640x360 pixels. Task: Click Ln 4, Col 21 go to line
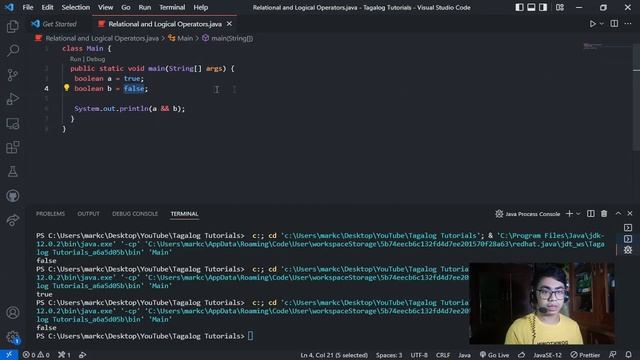point(334,355)
